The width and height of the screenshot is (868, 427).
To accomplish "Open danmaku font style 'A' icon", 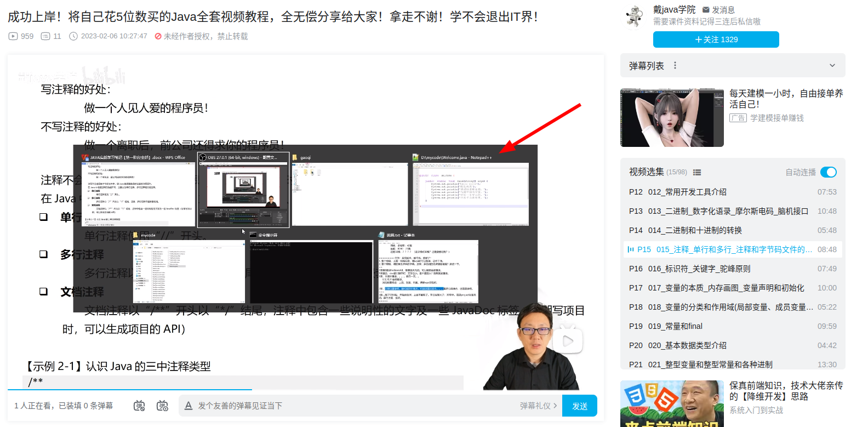I will click(189, 406).
